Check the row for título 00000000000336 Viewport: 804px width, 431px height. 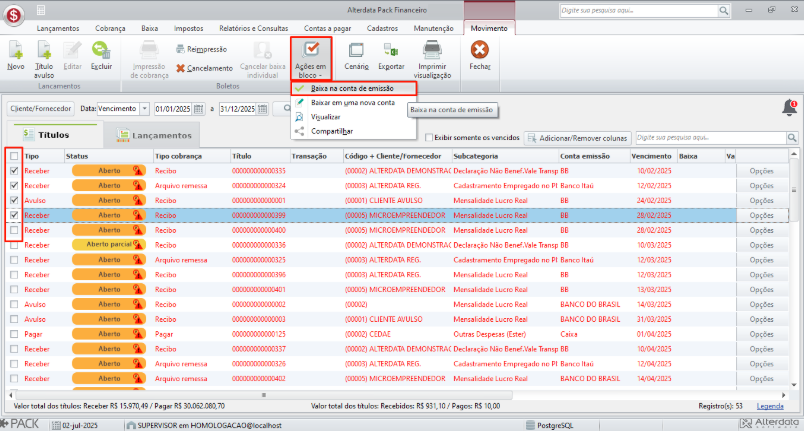[x=14, y=245]
